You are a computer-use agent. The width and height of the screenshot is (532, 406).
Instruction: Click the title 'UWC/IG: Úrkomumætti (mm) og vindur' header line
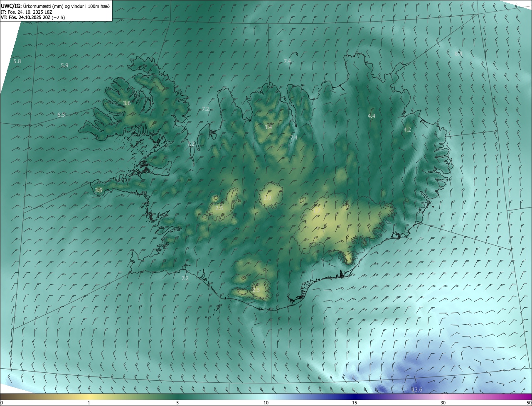55,6
